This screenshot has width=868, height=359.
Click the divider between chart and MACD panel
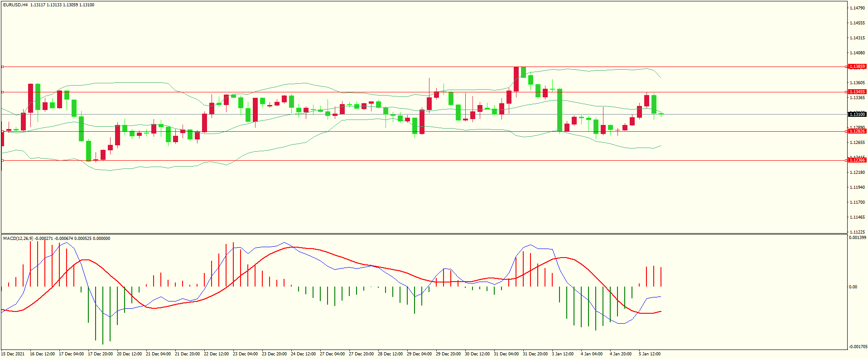tap(424, 234)
